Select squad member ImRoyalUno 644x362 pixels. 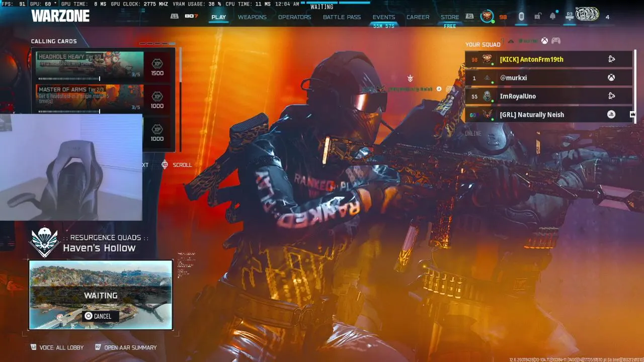(548, 96)
